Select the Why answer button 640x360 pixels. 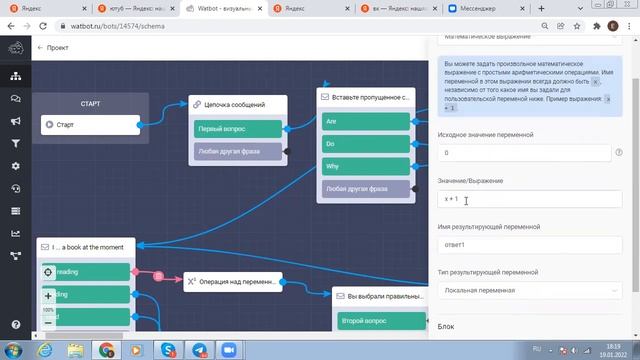point(366,167)
